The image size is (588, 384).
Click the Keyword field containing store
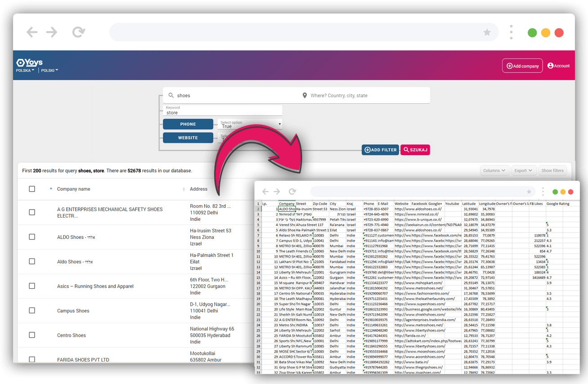click(x=223, y=111)
